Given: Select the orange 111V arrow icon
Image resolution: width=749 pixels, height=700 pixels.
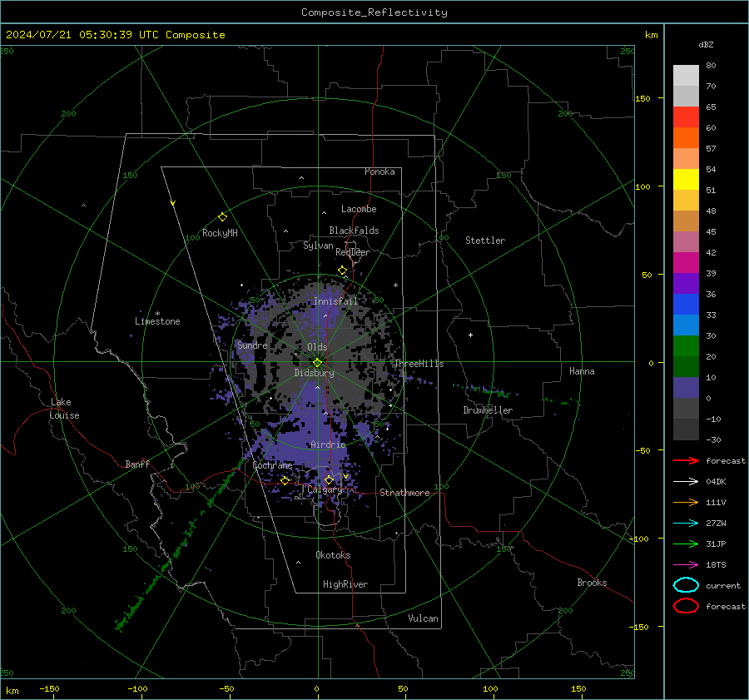Looking at the screenshot, I should click(686, 502).
